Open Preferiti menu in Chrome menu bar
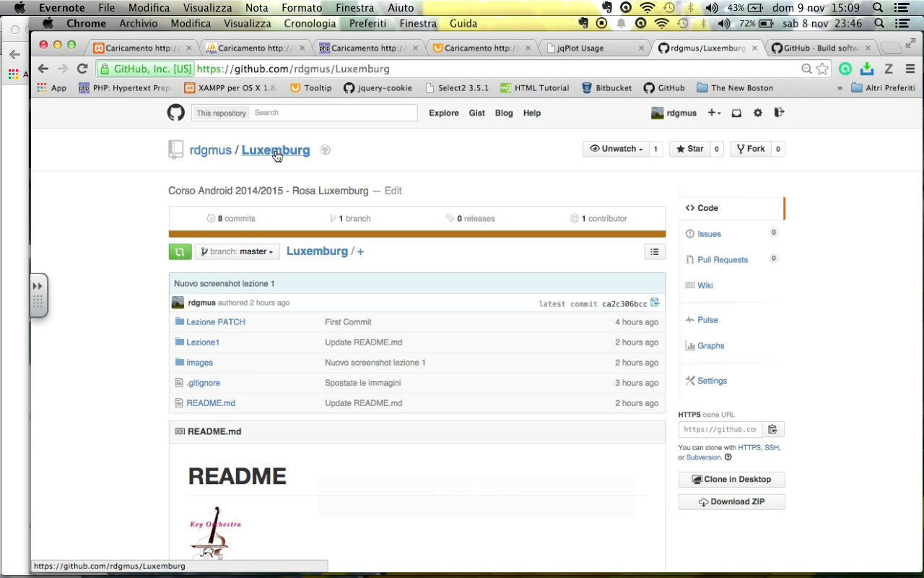This screenshot has width=924, height=578. (x=367, y=23)
